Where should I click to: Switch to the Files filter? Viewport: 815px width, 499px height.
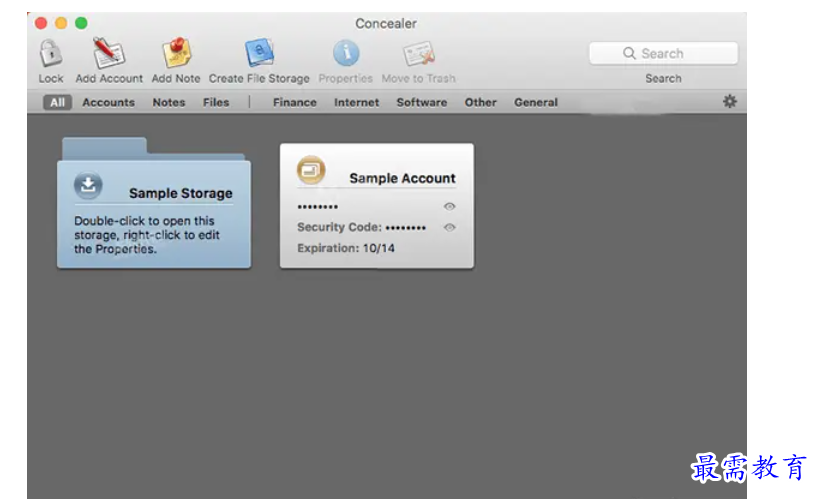click(x=216, y=102)
